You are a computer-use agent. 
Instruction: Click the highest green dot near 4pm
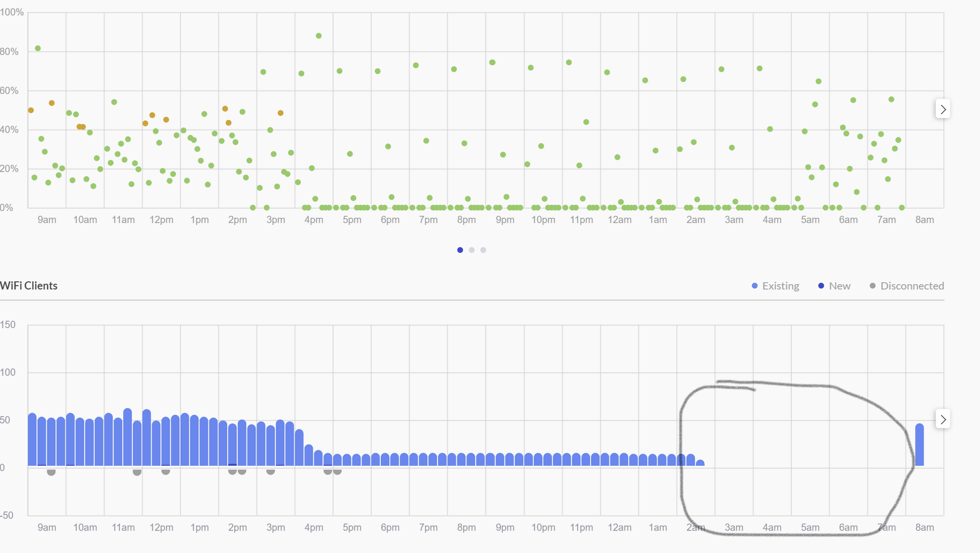[x=319, y=36]
